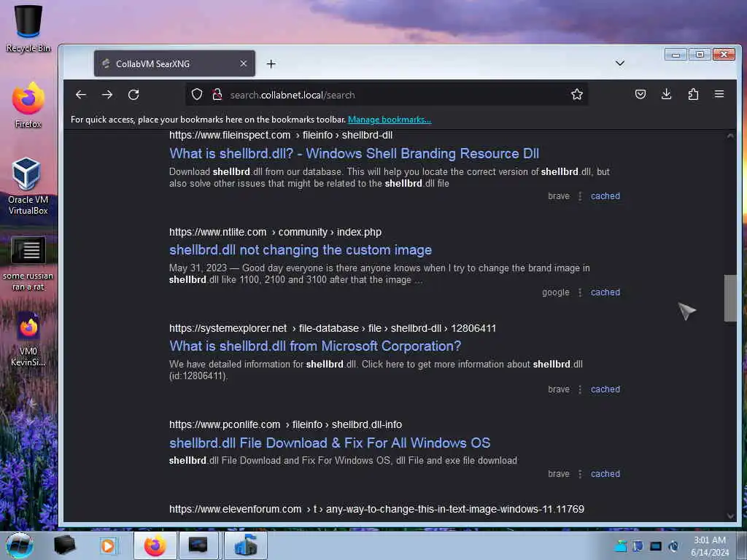Open cached link for the pconlife result

605,474
